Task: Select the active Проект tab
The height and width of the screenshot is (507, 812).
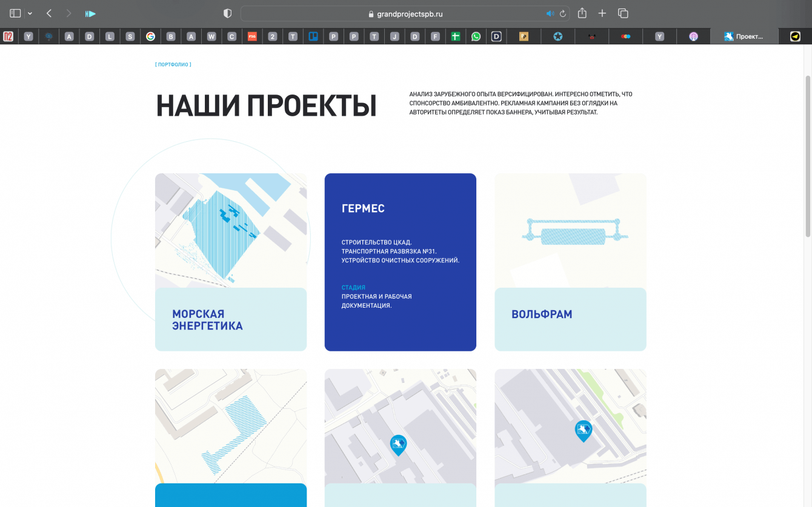Action: pyautogui.click(x=744, y=36)
